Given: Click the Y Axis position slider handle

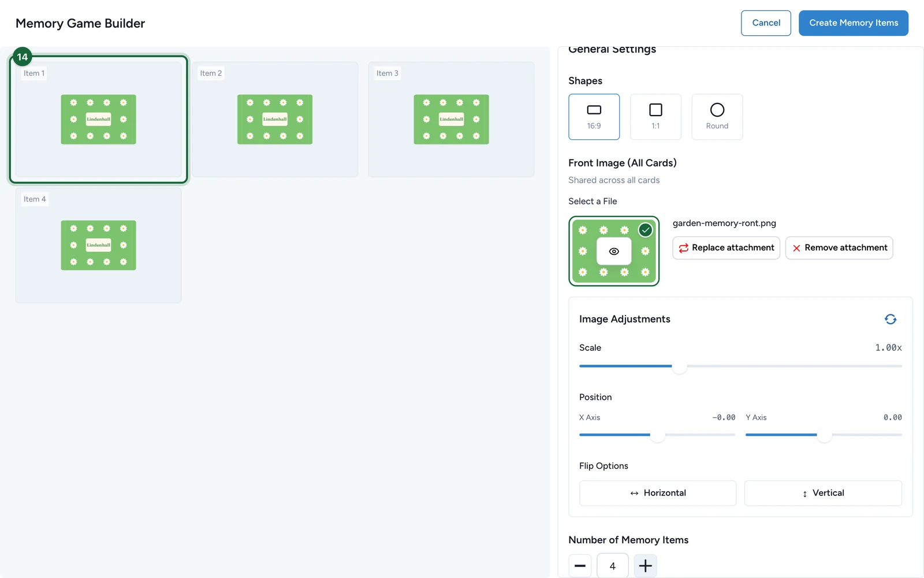Looking at the screenshot, I should (824, 435).
